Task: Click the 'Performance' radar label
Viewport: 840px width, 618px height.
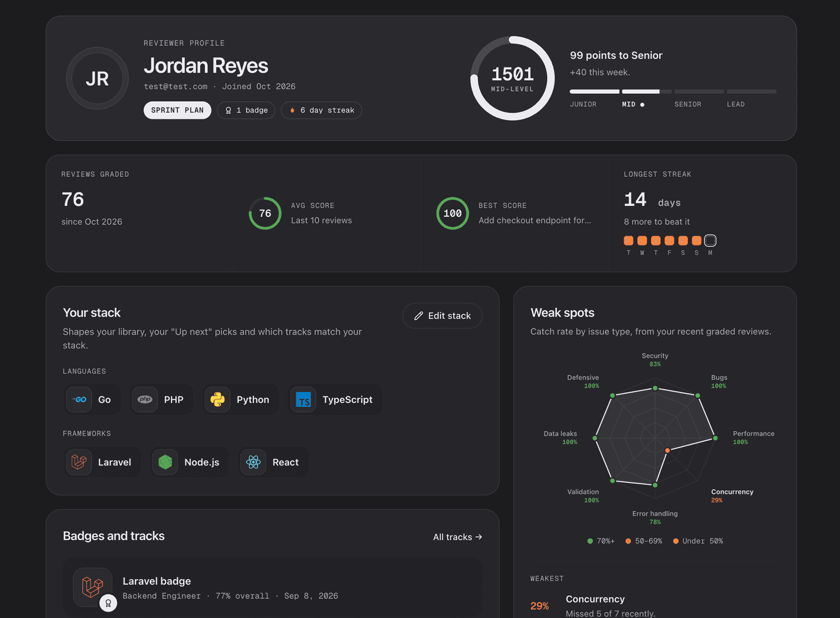Action: [754, 434]
